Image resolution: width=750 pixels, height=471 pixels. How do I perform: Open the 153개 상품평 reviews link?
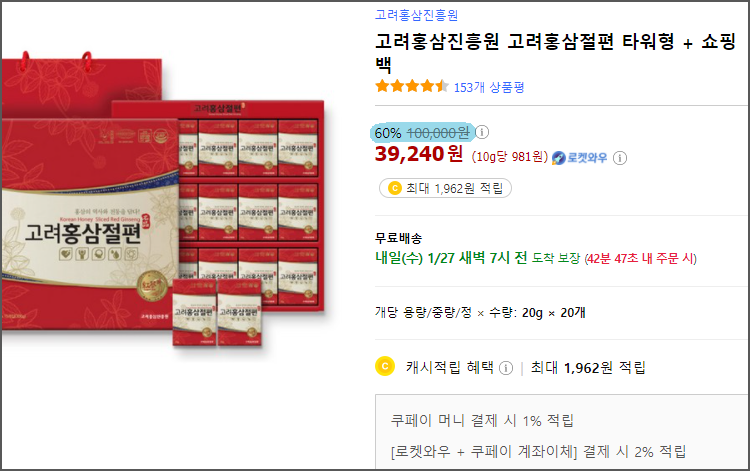pyautogui.click(x=489, y=88)
